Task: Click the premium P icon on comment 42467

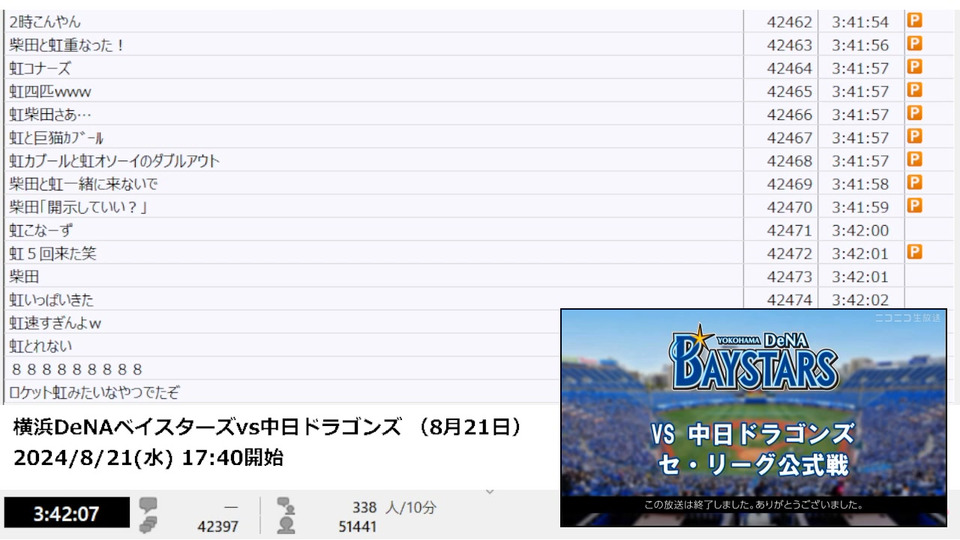Action: pyautogui.click(x=915, y=137)
